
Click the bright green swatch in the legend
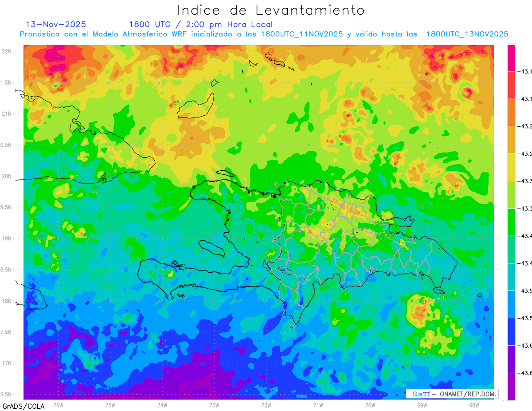[511, 222]
